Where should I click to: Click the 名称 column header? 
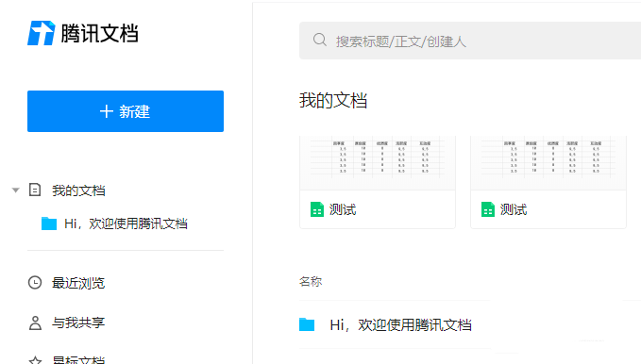click(x=311, y=281)
